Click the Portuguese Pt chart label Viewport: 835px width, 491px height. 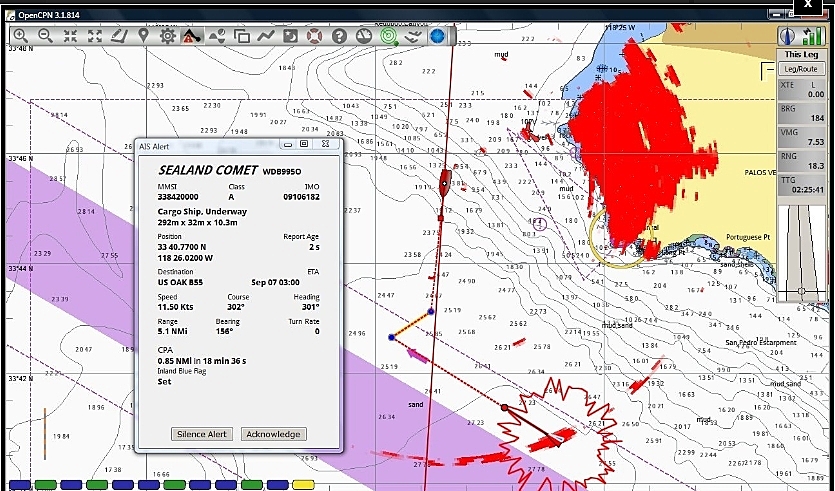tap(748, 238)
